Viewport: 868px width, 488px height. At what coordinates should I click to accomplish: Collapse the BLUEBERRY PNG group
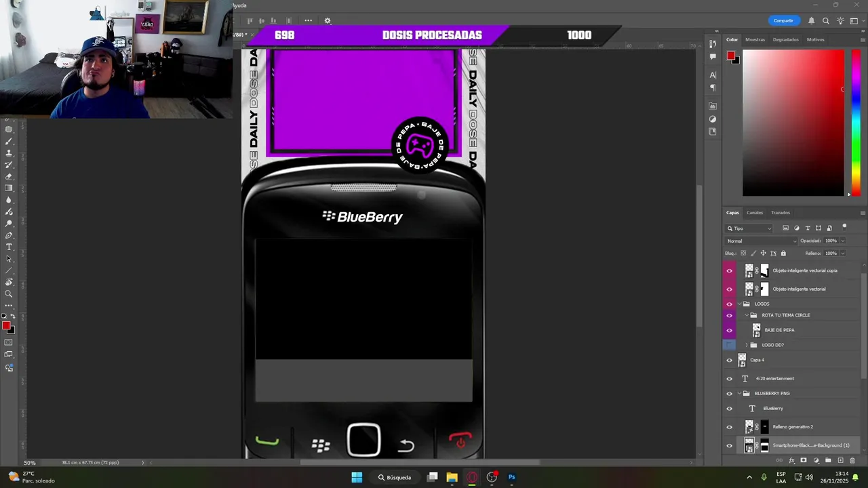tap(741, 393)
